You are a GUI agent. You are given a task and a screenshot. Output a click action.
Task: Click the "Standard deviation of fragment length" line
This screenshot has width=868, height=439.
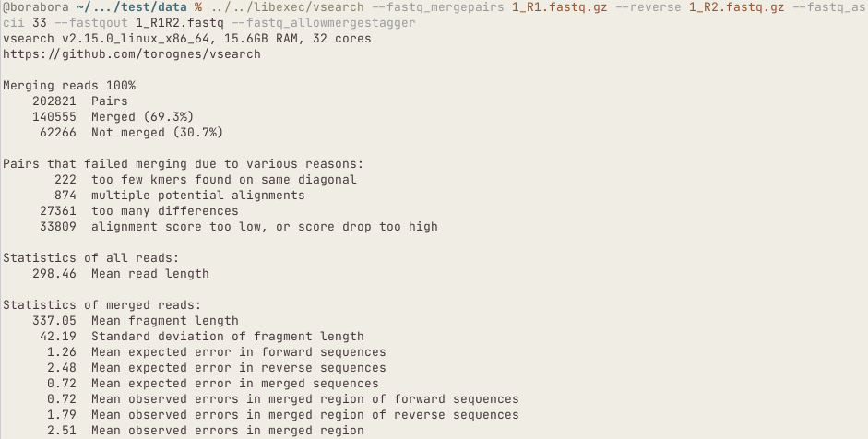(x=227, y=337)
